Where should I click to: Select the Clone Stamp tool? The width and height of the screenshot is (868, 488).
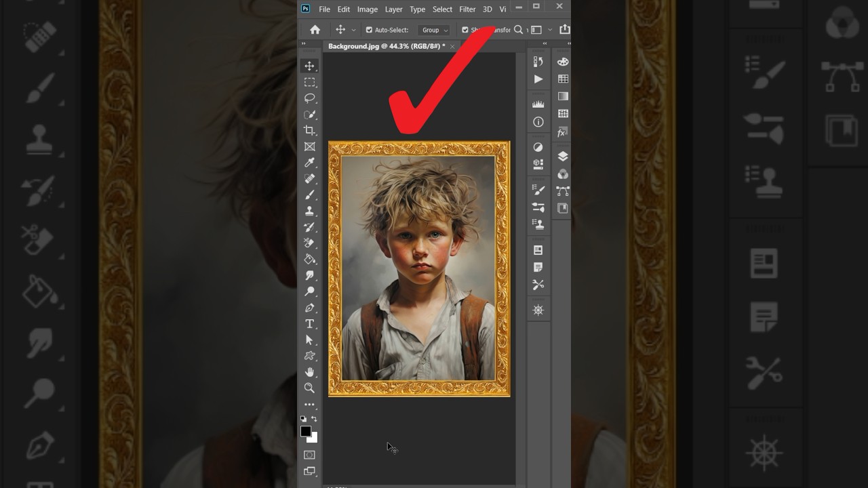point(309,211)
